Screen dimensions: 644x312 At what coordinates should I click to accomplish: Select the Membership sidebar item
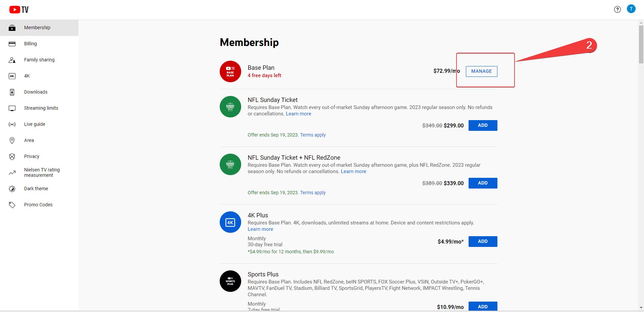point(37,28)
